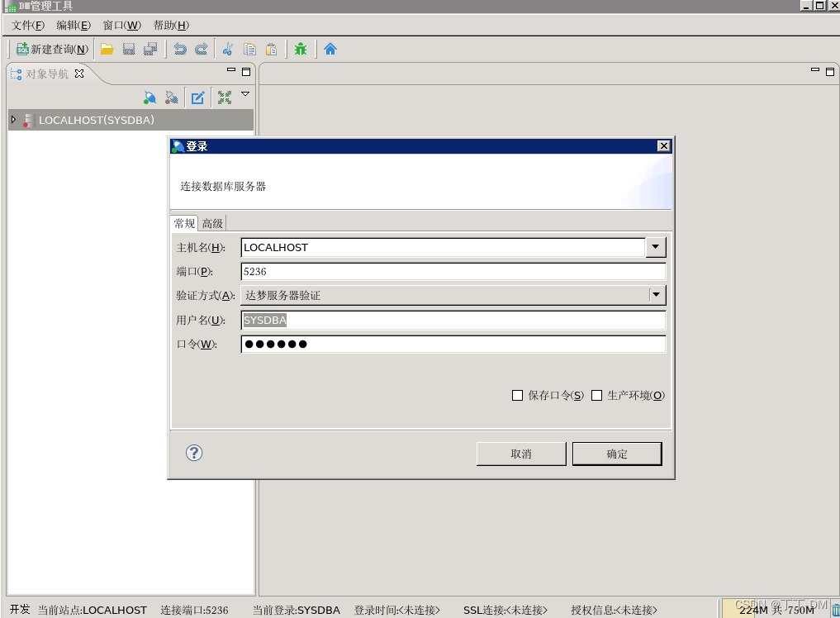Open the 编辑(E) menu

74,25
